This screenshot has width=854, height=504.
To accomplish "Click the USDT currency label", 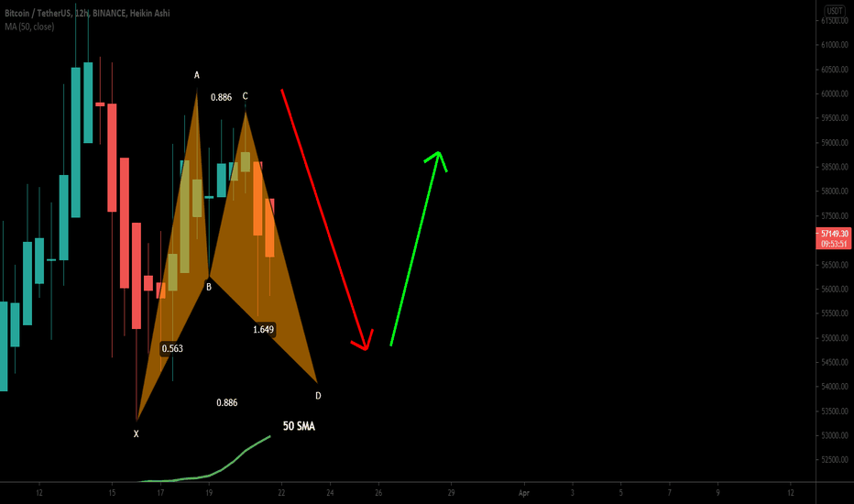I will (x=835, y=10).
